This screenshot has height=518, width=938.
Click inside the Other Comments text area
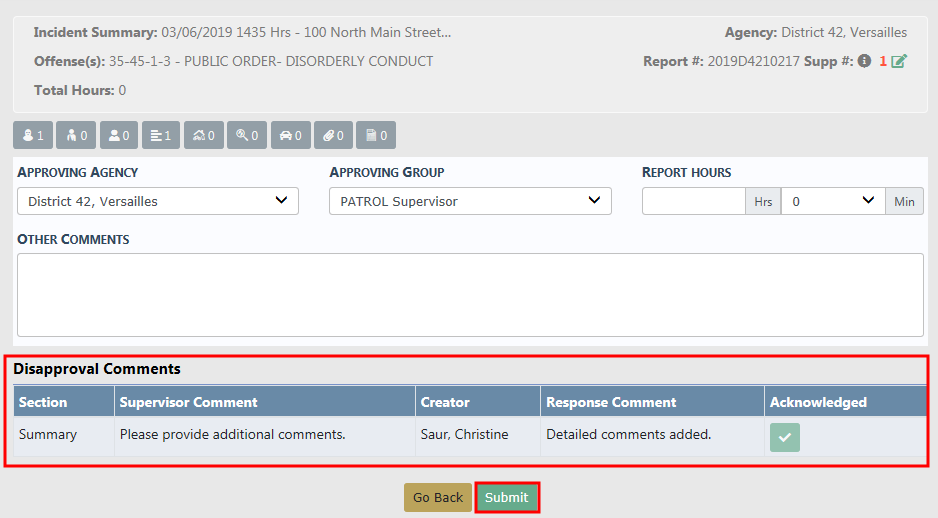tap(470, 294)
